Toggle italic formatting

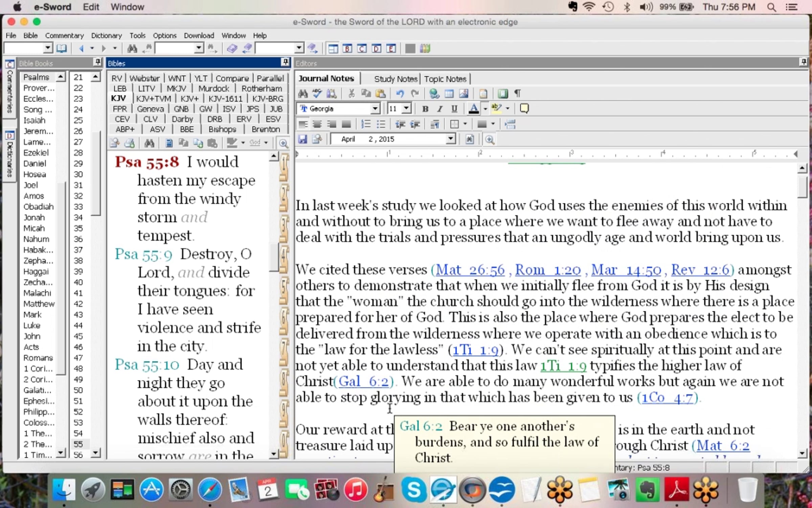[x=439, y=109]
